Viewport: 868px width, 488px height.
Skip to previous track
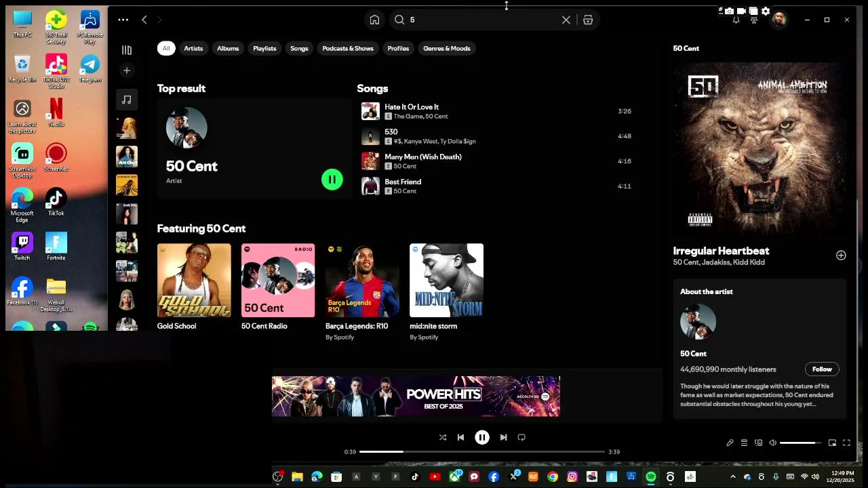[x=461, y=438]
